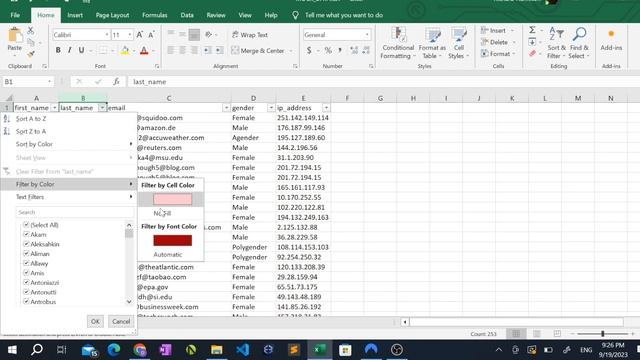
Task: Toggle Italic formatting
Action: [x=69, y=51]
